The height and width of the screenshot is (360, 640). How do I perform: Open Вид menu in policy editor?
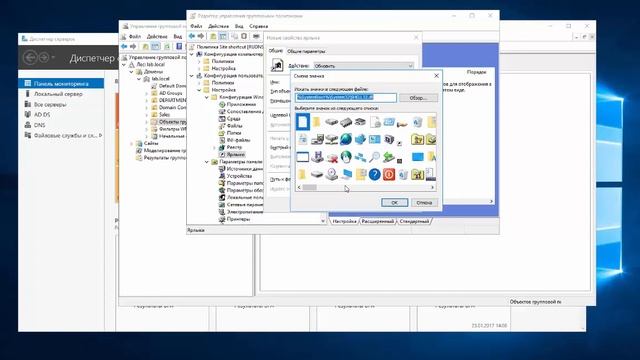[x=239, y=26]
